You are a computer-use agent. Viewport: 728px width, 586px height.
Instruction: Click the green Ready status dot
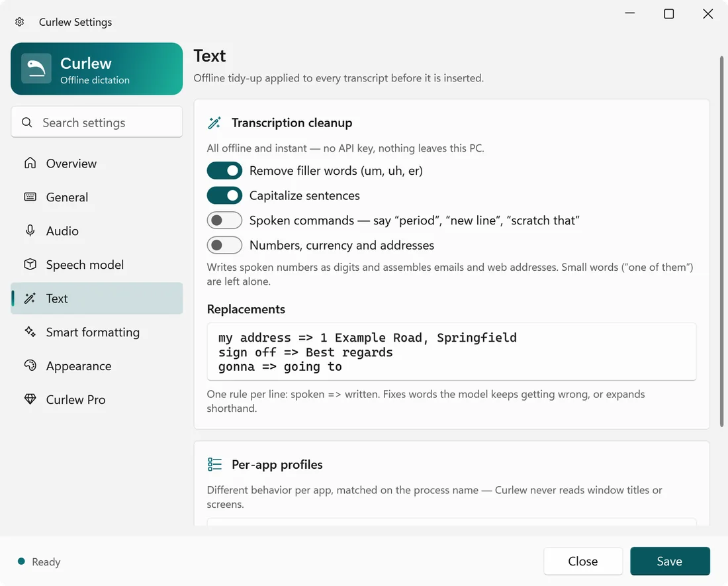click(21, 561)
